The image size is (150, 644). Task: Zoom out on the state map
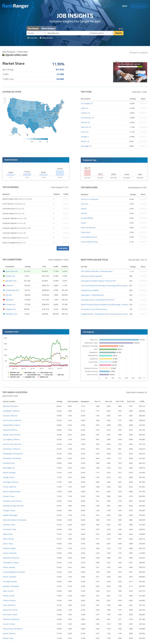(x=5, y=102)
